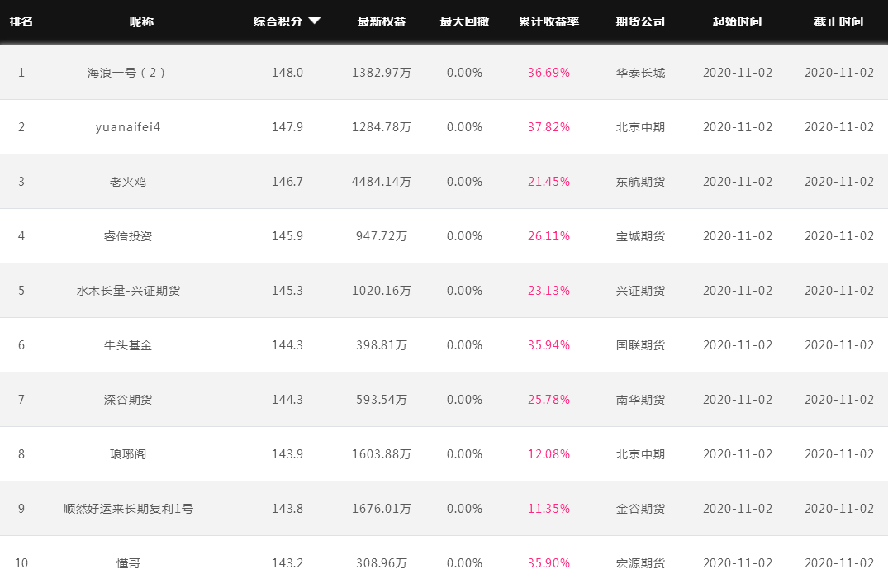The width and height of the screenshot is (888, 588).
Task: Select 顺然好运来长期复利1号 entry
Action: click(x=128, y=509)
